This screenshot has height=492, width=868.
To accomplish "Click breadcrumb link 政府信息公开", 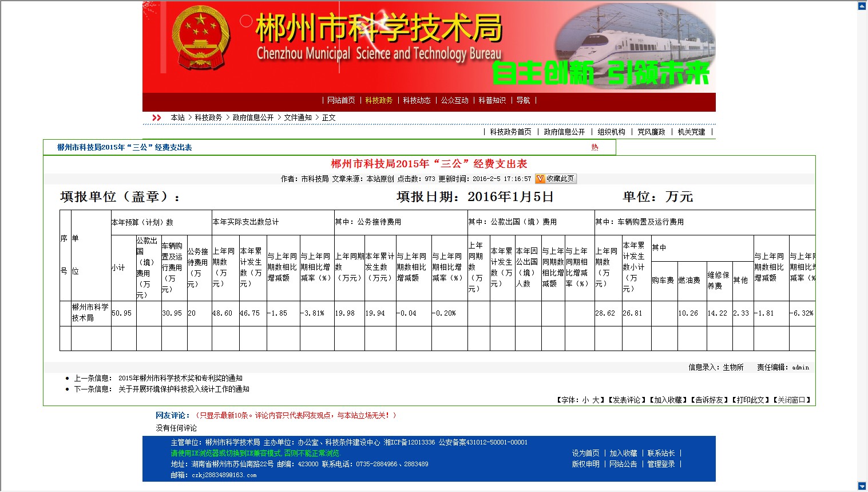I will click(253, 117).
